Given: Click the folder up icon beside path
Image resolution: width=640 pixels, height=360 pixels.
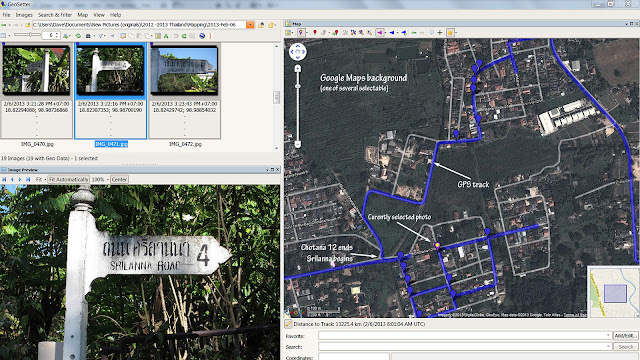Looking at the screenshot, I should tap(28, 25).
